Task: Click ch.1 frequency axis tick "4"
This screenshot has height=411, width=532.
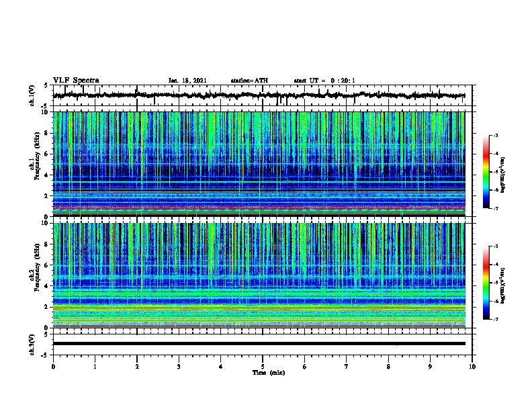Action: tap(46, 175)
